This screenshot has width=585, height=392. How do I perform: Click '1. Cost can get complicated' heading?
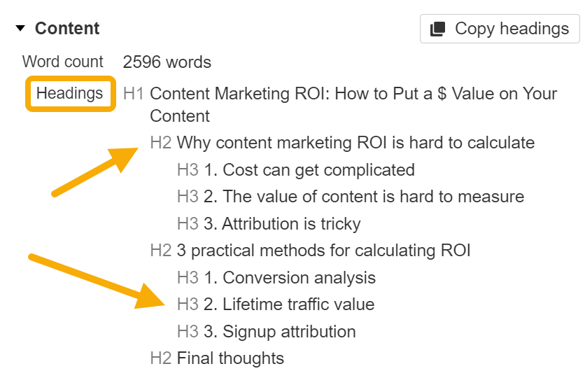(309, 170)
